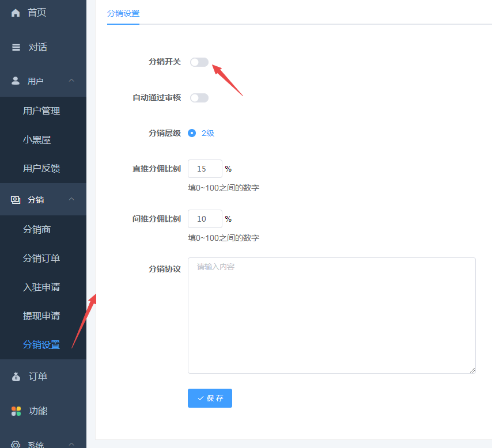492x448 pixels.
Task: Switch to the 分销设置 tab
Action: (123, 14)
